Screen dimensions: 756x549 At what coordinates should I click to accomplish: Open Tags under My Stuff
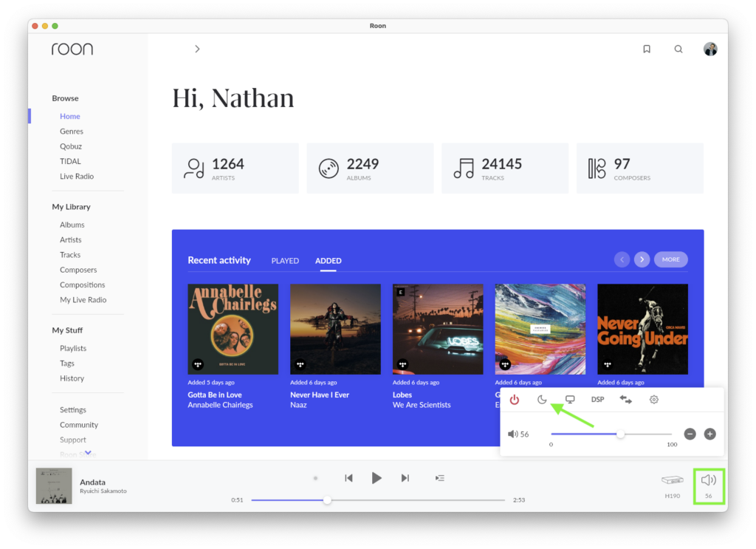(67, 364)
